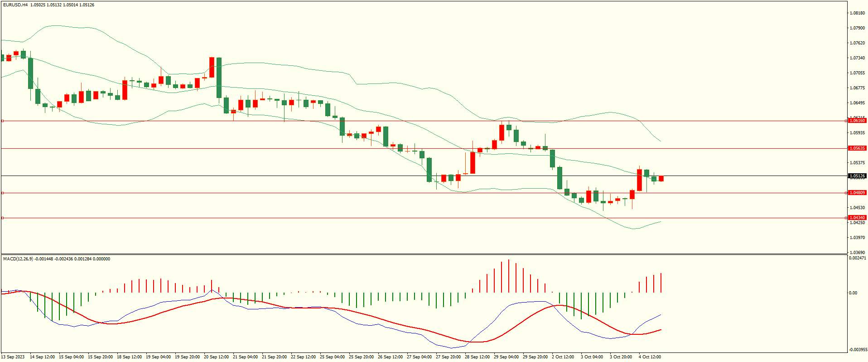Click the 1.05635 red price tag
Viewport: 868px width, 362px height.
857,148
